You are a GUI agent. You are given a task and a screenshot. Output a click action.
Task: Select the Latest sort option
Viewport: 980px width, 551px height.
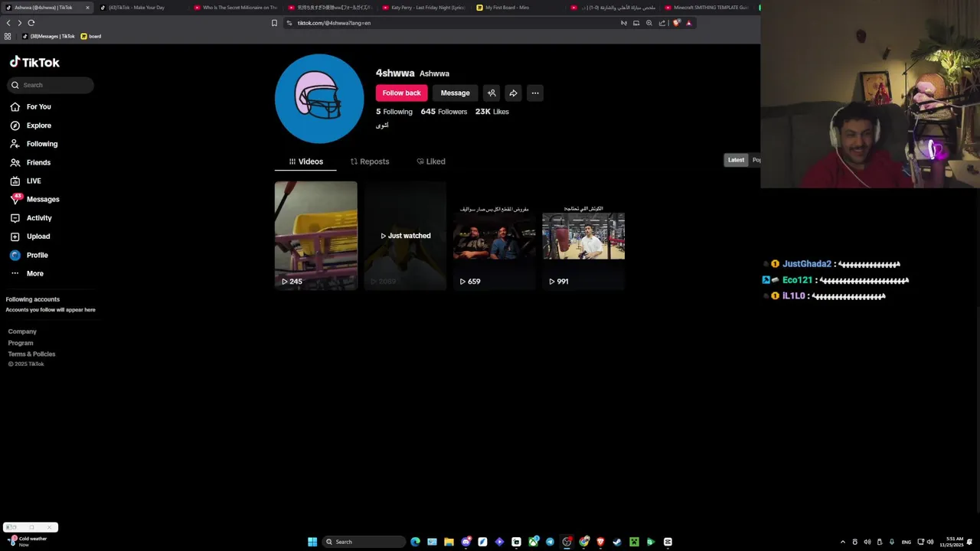pyautogui.click(x=736, y=160)
